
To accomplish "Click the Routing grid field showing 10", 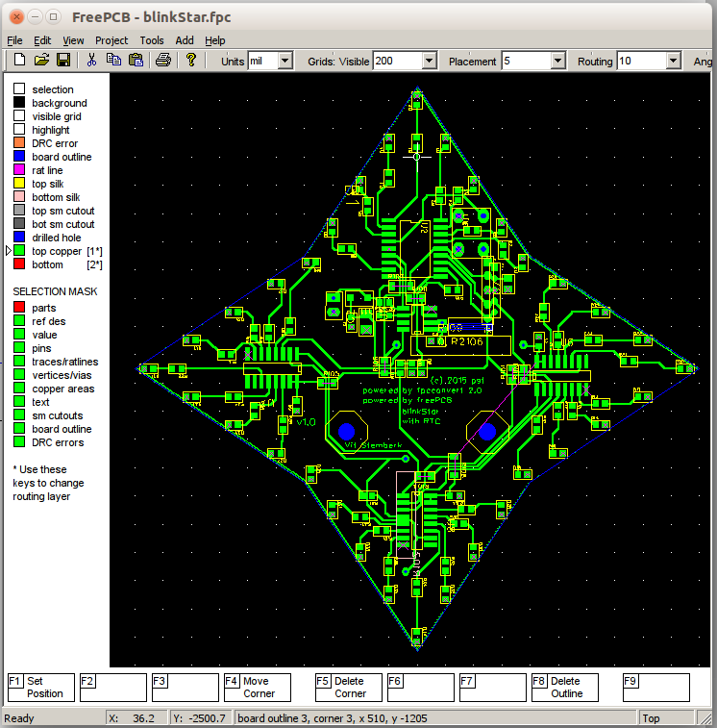I will click(642, 61).
